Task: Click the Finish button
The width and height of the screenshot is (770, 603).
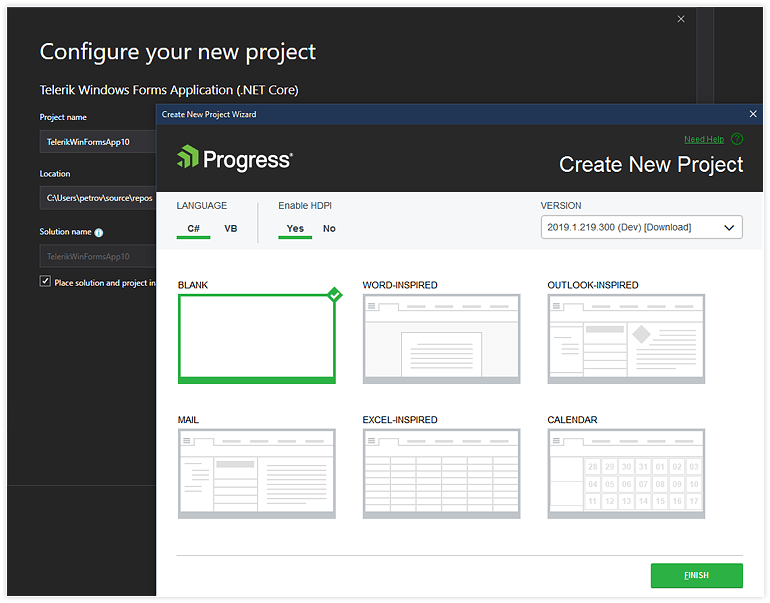Action: (696, 576)
